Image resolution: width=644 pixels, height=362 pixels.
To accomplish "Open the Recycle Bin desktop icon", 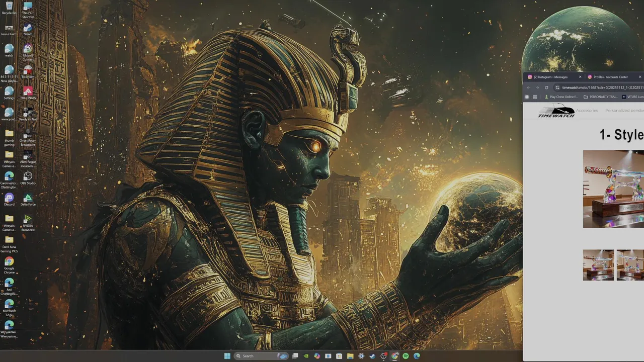I will pos(9,8).
